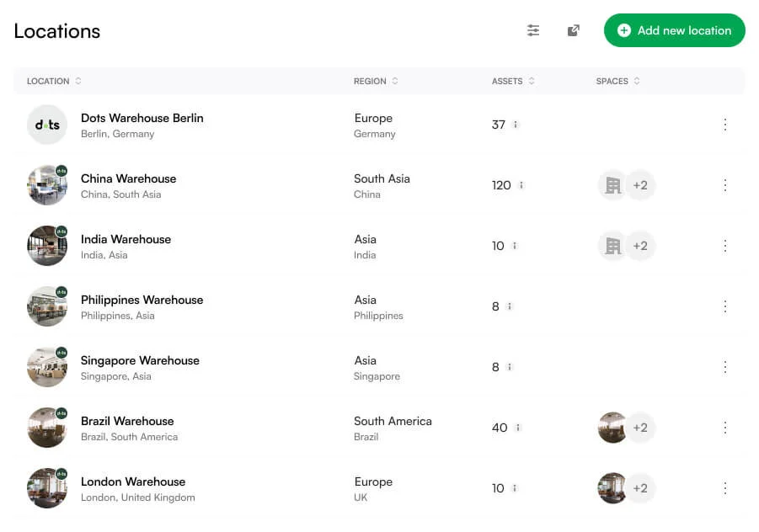Open Singapore Warehouse location name
This screenshot has height=532, width=759.
[x=140, y=360]
